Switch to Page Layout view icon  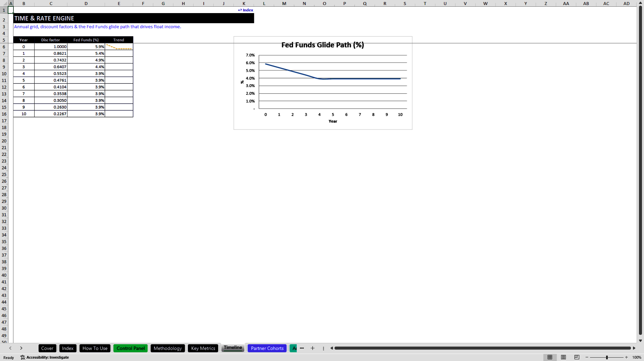point(563,357)
